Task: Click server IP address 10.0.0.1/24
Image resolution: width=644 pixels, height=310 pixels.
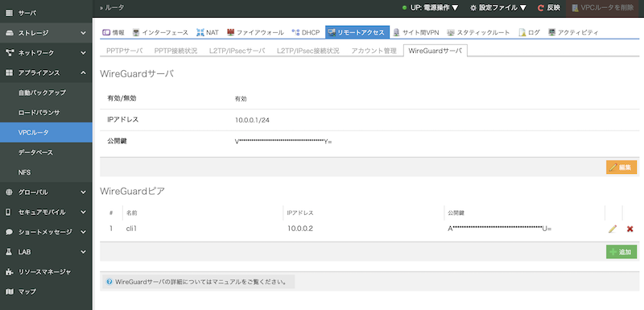Action: 252,120
